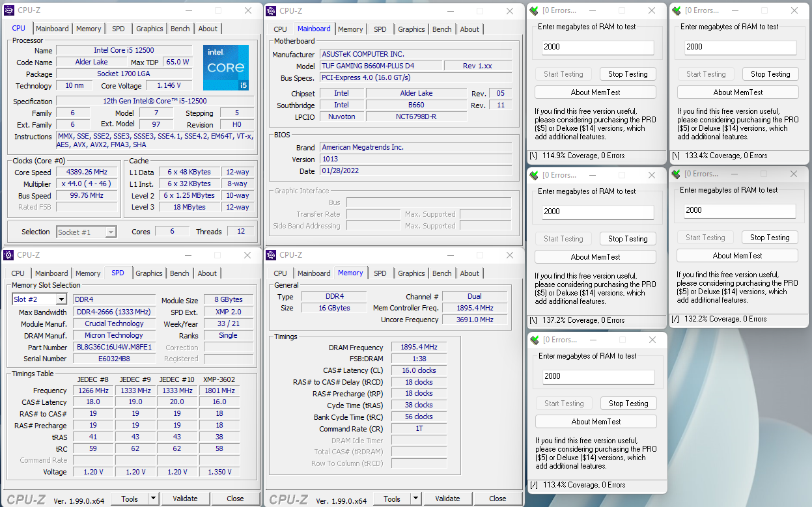Switch to Mainboard tab in processor CPU-Z window
The width and height of the screenshot is (812, 507).
[x=52, y=29]
